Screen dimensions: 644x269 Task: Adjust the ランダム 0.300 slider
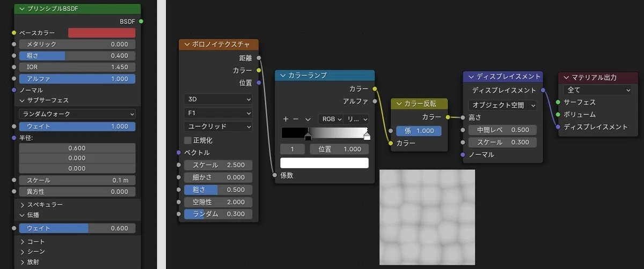(218, 214)
